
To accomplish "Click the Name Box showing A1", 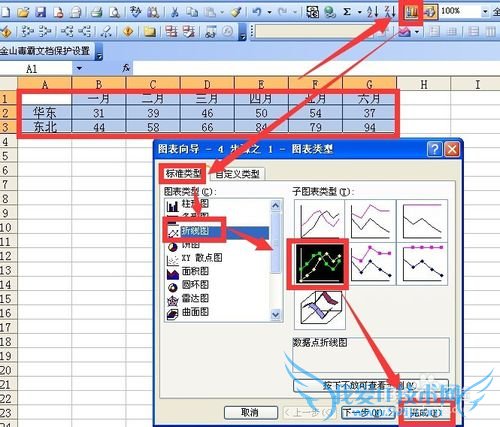I will click(x=36, y=68).
